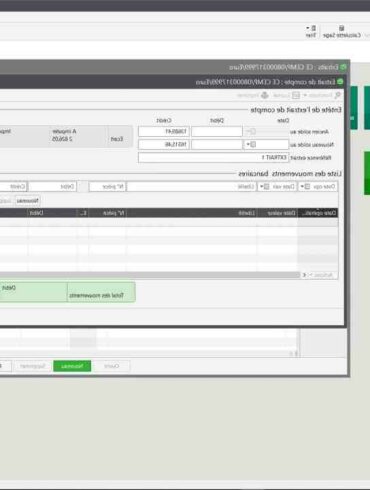Click the Libellé entry field
This screenshot has height=490, width=370.
click(192, 186)
